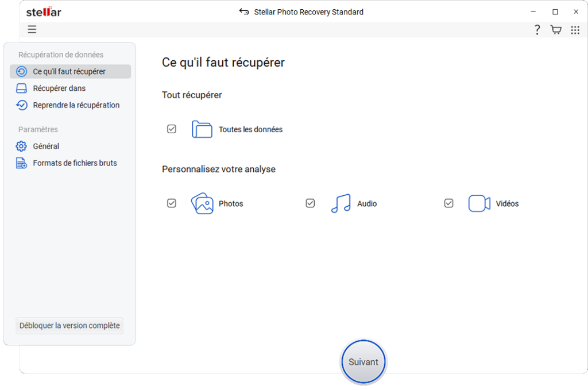Minimize the Stellar Photo Recovery window
588x390 pixels.
pos(533,11)
